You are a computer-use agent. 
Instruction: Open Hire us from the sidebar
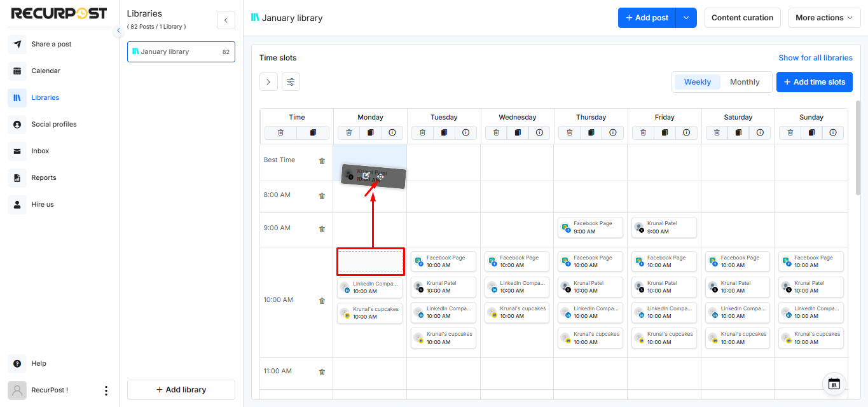(18, 204)
